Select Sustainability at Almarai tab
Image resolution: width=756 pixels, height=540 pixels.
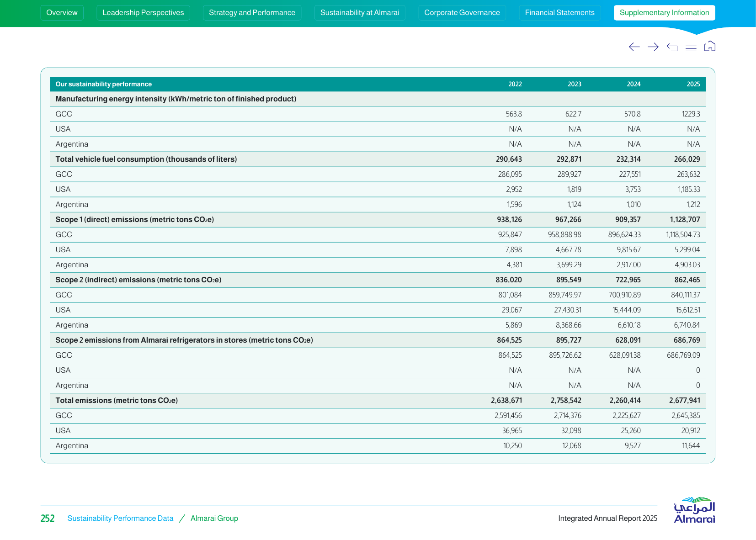360,13
